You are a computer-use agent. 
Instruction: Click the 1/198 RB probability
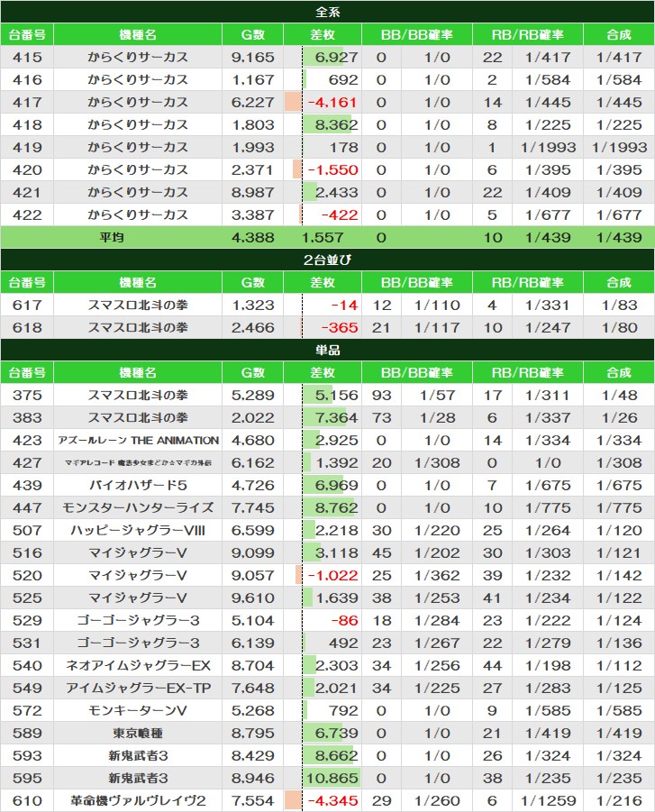(x=548, y=665)
